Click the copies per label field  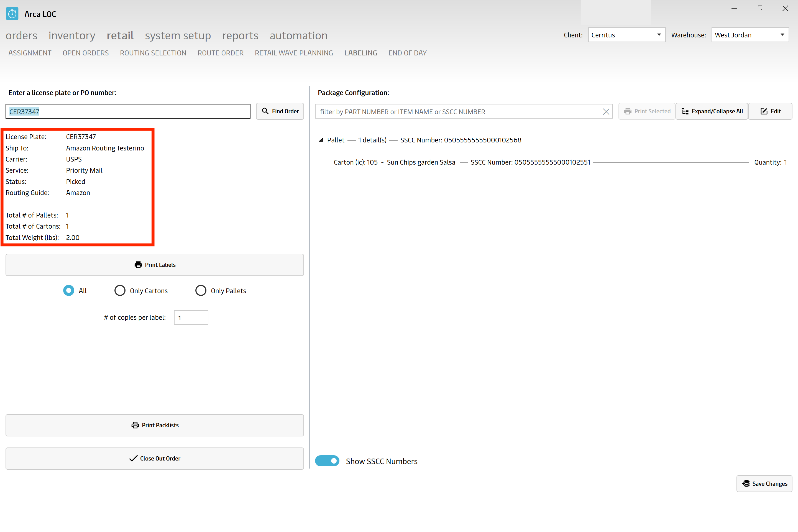pos(191,318)
